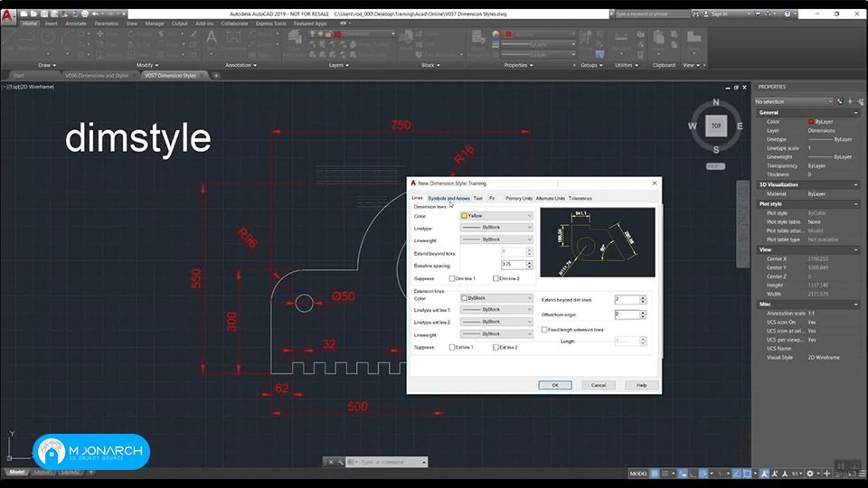This screenshot has height=488, width=868.
Task: Toggle grid display in status bar
Action: [655, 474]
